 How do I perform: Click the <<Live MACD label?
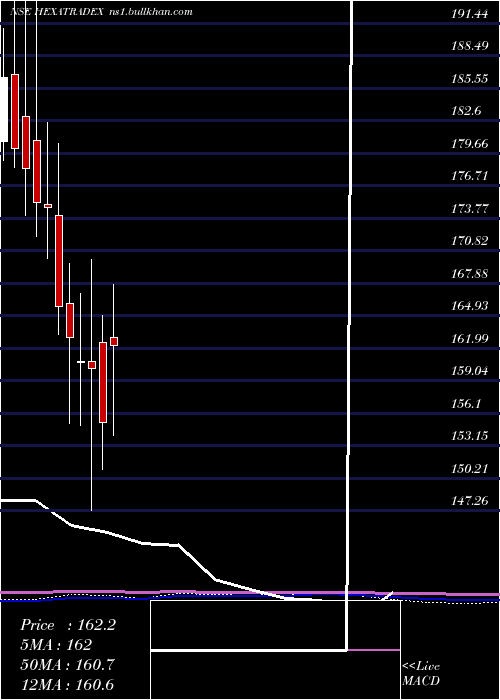421,674
